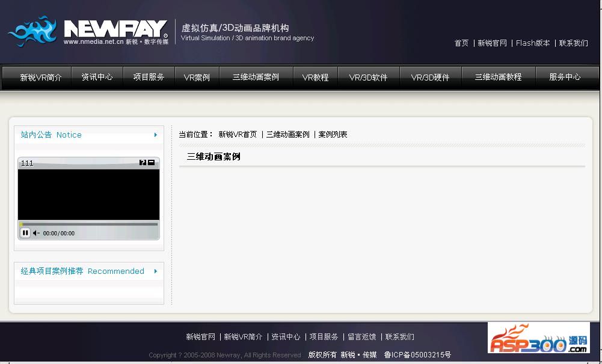Viewport: 602px width, 364px height.
Task: Open the 新锐VR简介 navigation menu
Action: pyautogui.click(x=40, y=77)
